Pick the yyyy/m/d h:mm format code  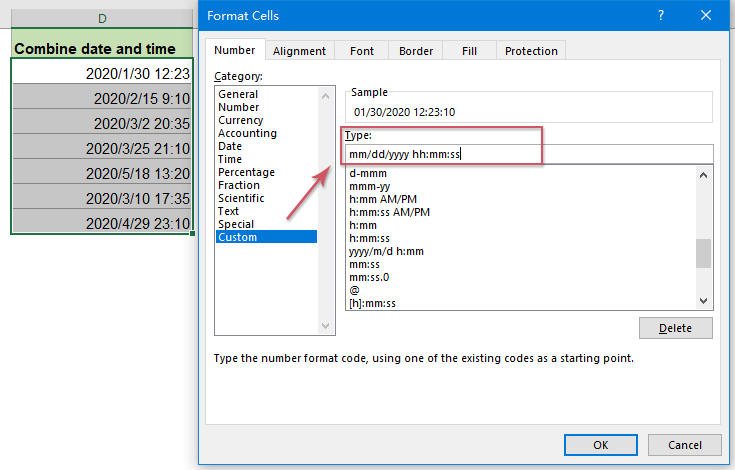tap(386, 250)
